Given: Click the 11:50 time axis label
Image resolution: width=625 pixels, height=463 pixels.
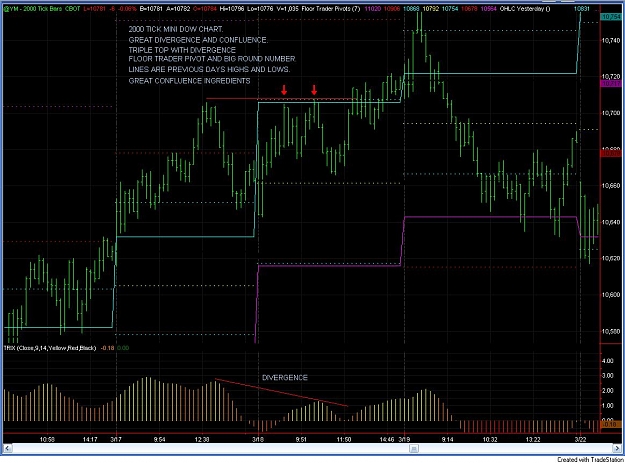Looking at the screenshot, I should [x=344, y=439].
